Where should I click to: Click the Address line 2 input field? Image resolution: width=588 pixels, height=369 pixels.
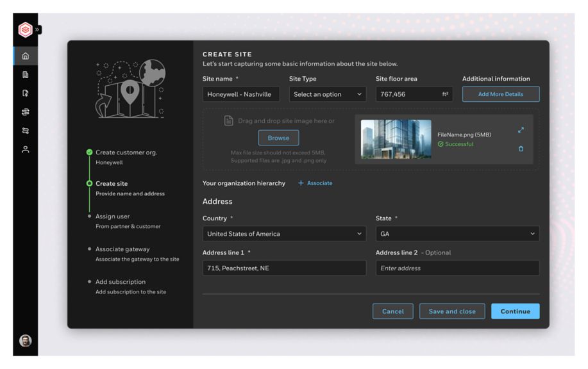click(457, 268)
